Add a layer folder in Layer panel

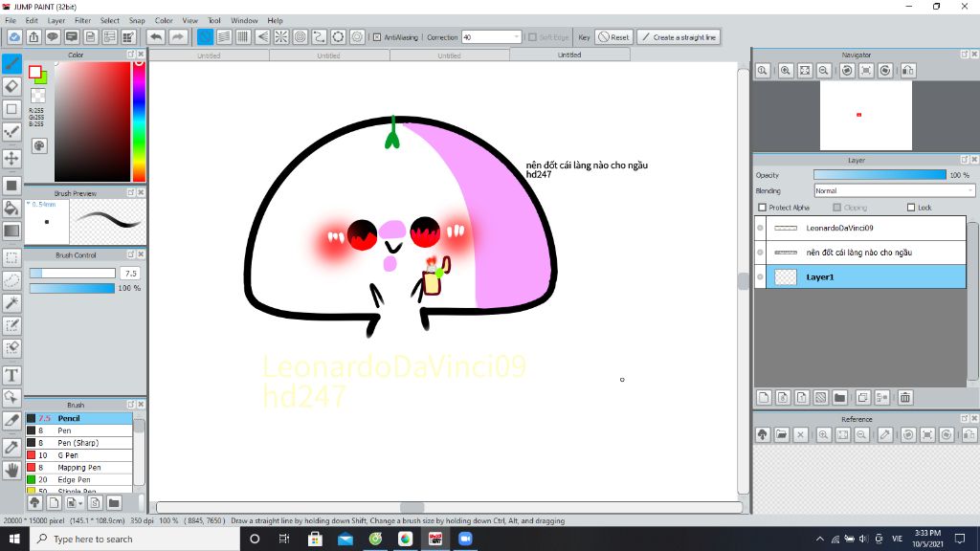click(840, 397)
